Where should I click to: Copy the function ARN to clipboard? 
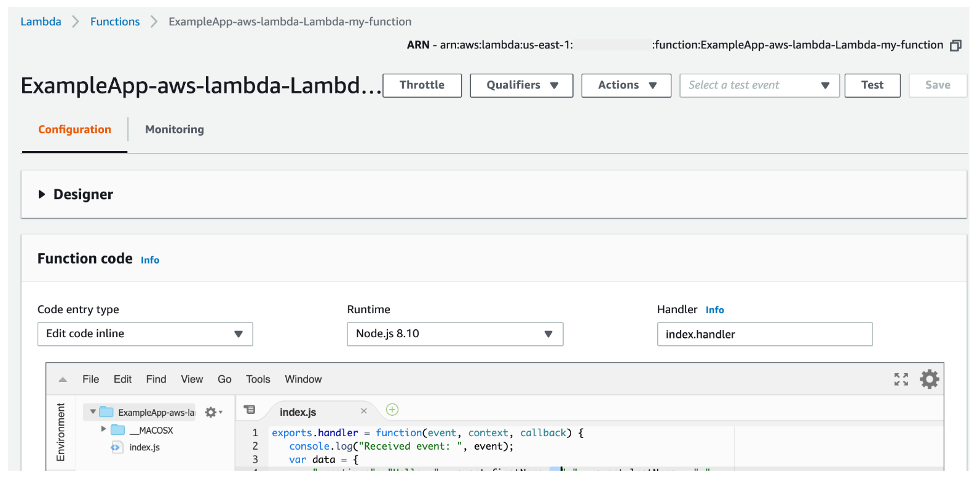coord(955,45)
